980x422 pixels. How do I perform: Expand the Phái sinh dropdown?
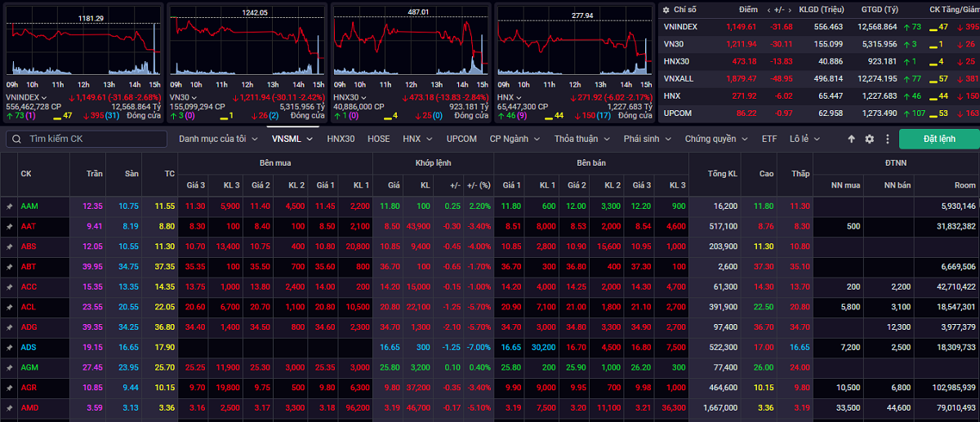(648, 139)
